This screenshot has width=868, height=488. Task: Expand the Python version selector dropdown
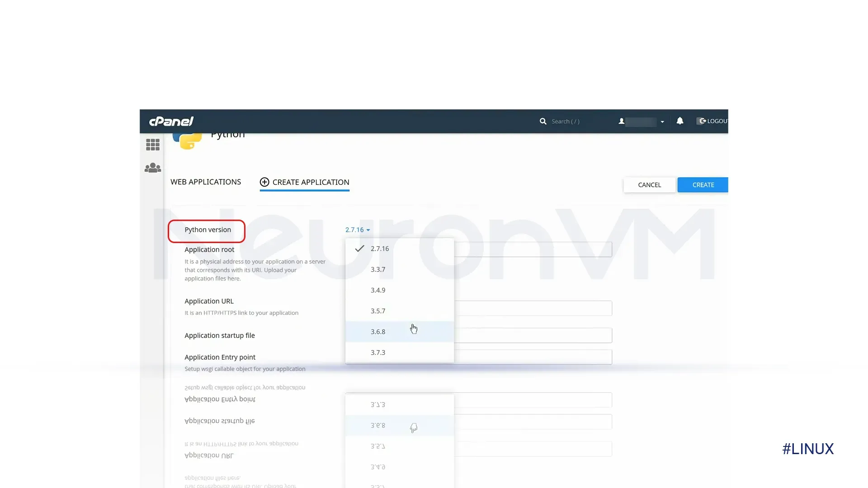tap(357, 230)
